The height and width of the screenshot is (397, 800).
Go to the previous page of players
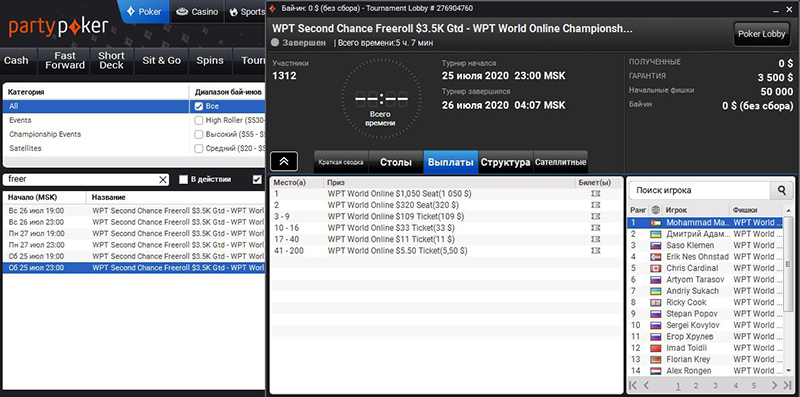click(646, 385)
